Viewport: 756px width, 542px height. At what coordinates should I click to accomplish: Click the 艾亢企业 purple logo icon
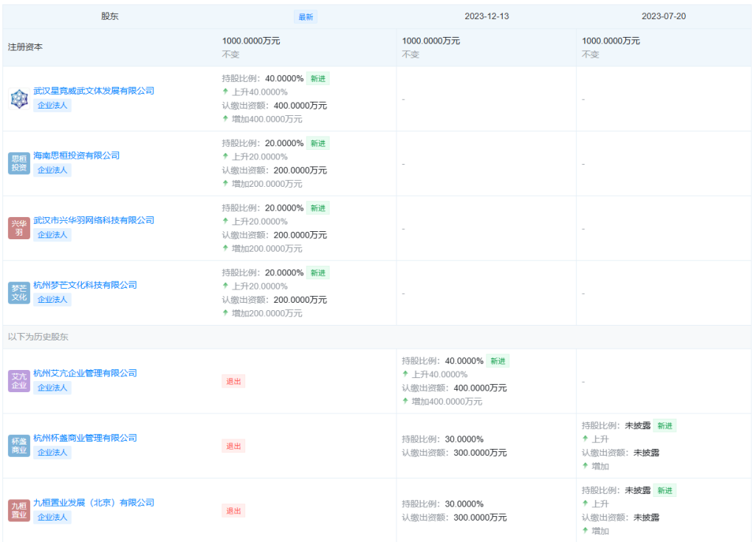click(x=19, y=381)
